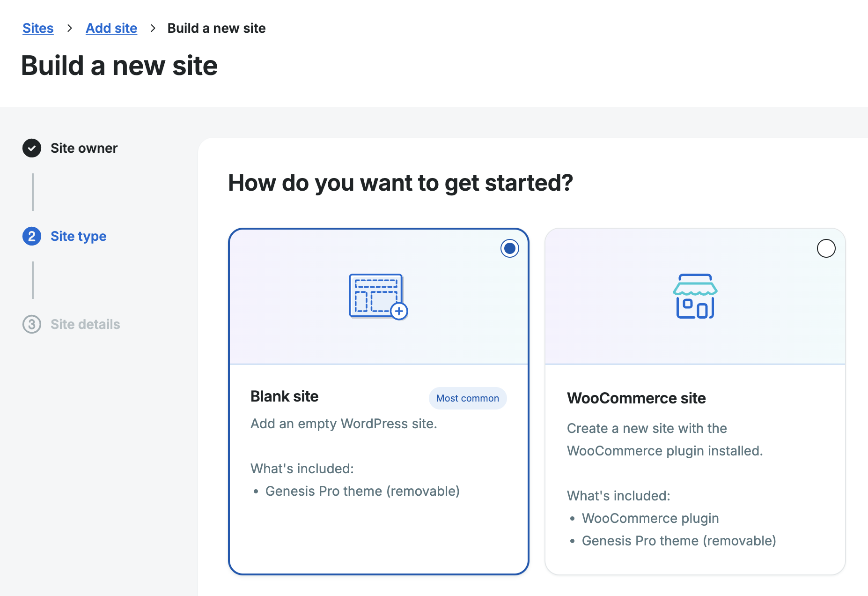Select the WooCommerce site radio button
The image size is (868, 596).
826,248
